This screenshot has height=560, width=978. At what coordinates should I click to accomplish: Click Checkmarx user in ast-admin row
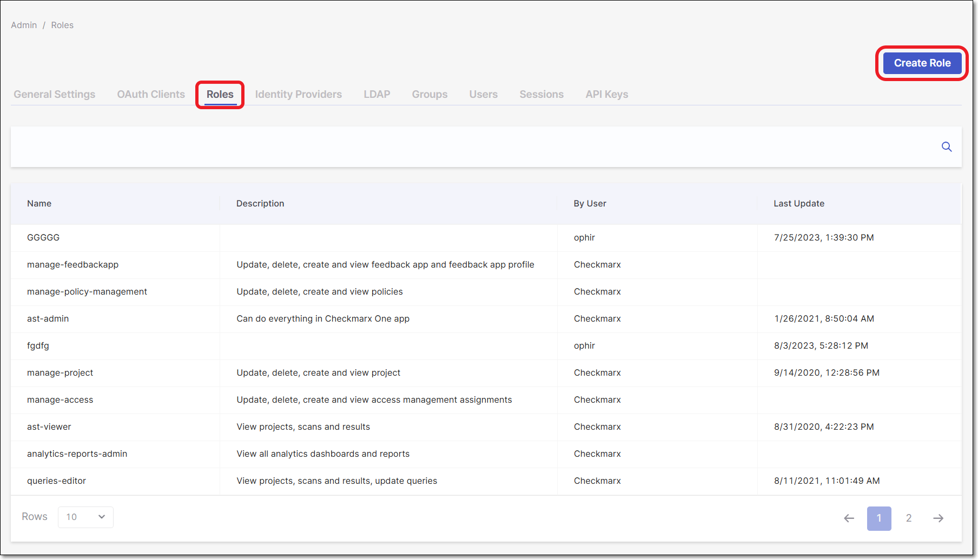point(597,319)
